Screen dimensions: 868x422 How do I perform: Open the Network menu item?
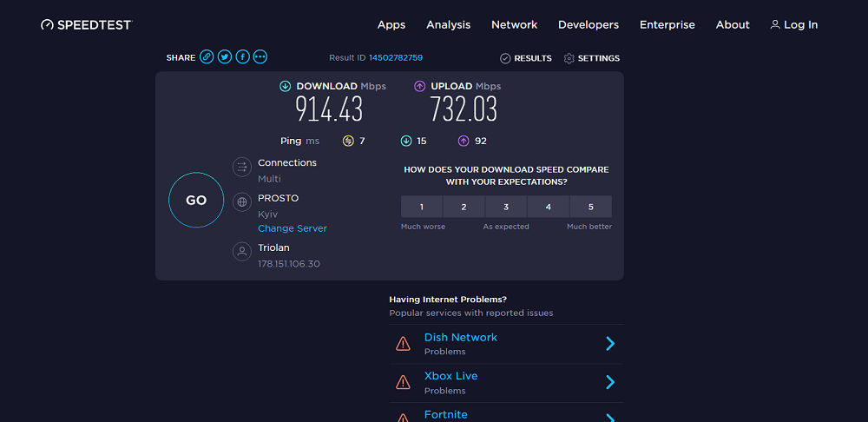514,25
